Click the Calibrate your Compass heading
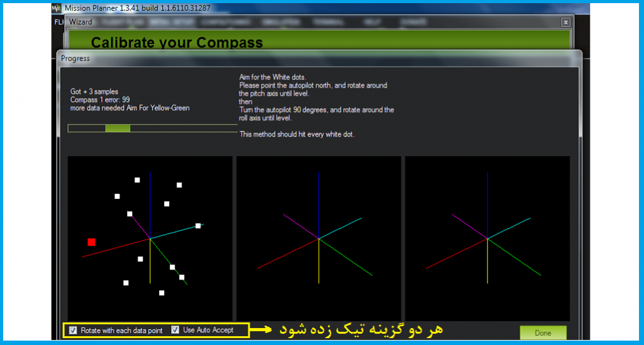644x345 pixels. (177, 43)
